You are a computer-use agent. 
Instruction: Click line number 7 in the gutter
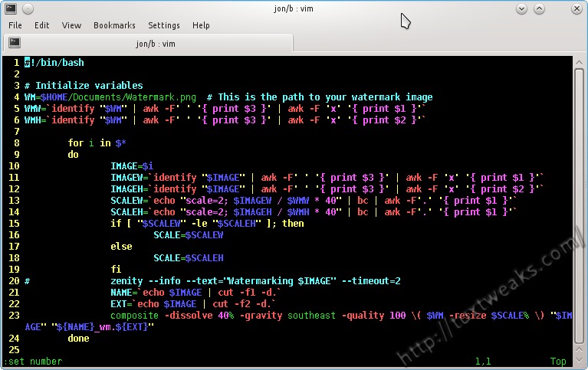coord(17,132)
